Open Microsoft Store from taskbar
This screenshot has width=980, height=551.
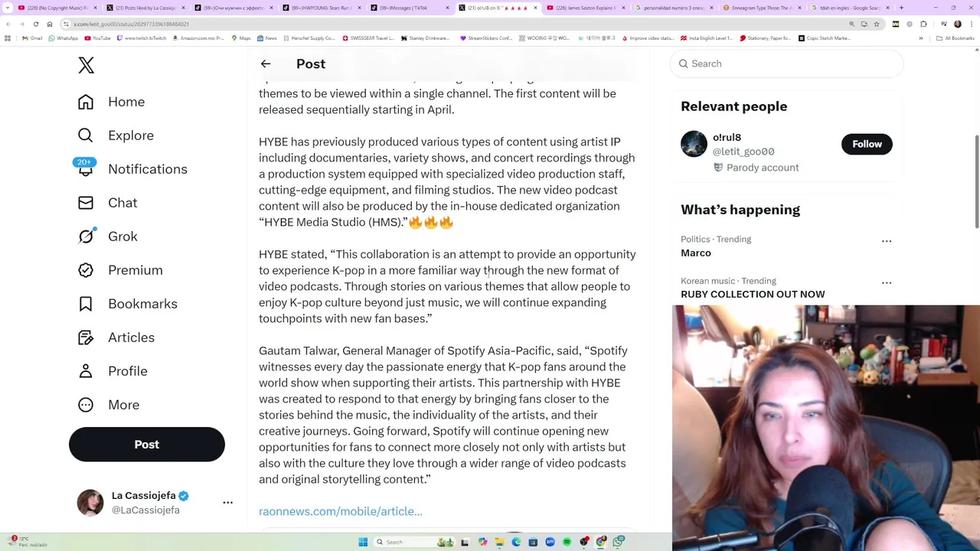(533, 542)
